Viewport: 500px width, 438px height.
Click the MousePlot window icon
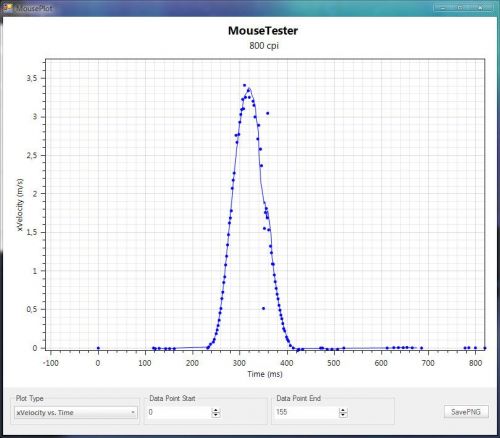7,8
